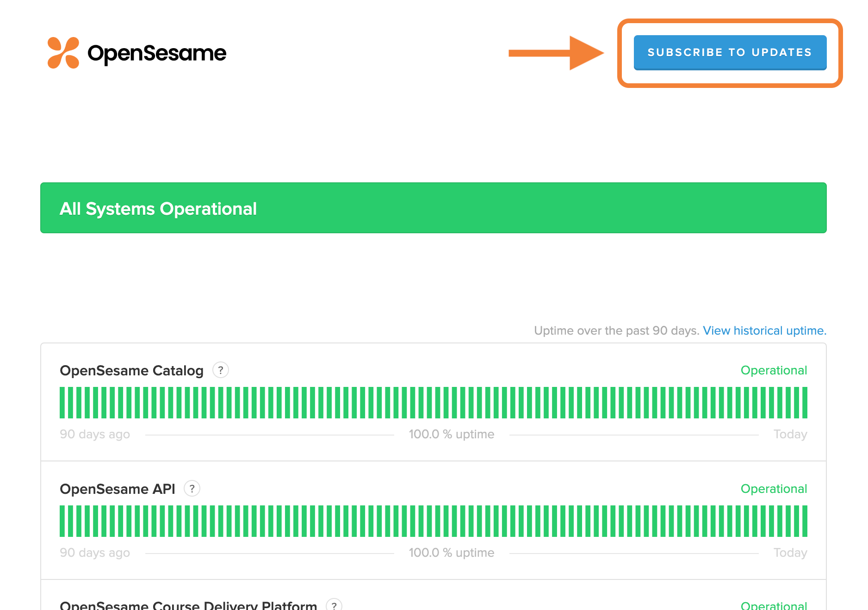
Task: Click 'Uptime over the past 90 days' text
Action: [x=616, y=330]
